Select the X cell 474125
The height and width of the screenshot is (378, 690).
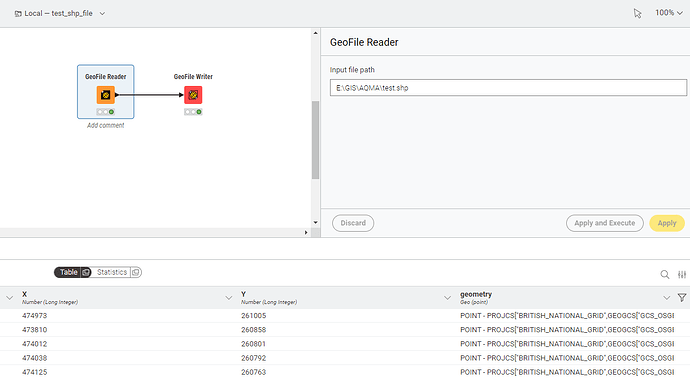34,372
